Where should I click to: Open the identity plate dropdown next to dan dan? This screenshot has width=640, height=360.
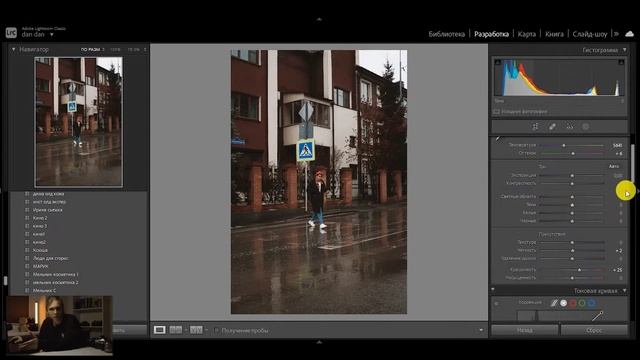tap(51, 35)
